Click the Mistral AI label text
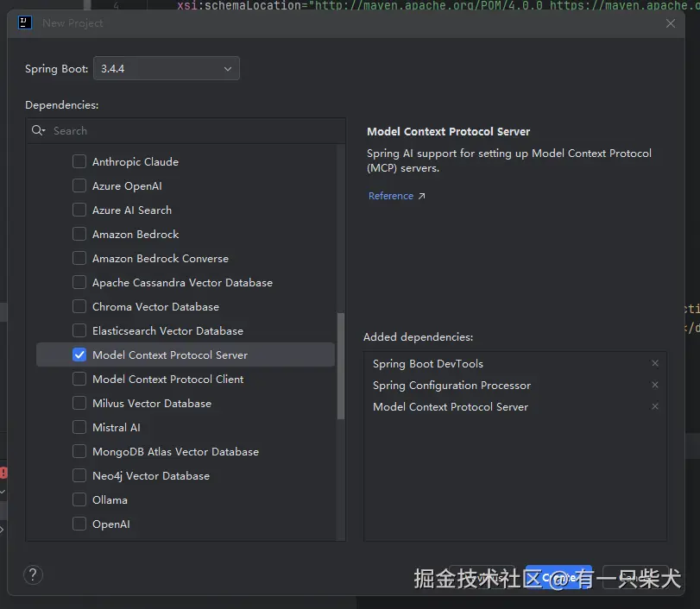 coord(116,427)
